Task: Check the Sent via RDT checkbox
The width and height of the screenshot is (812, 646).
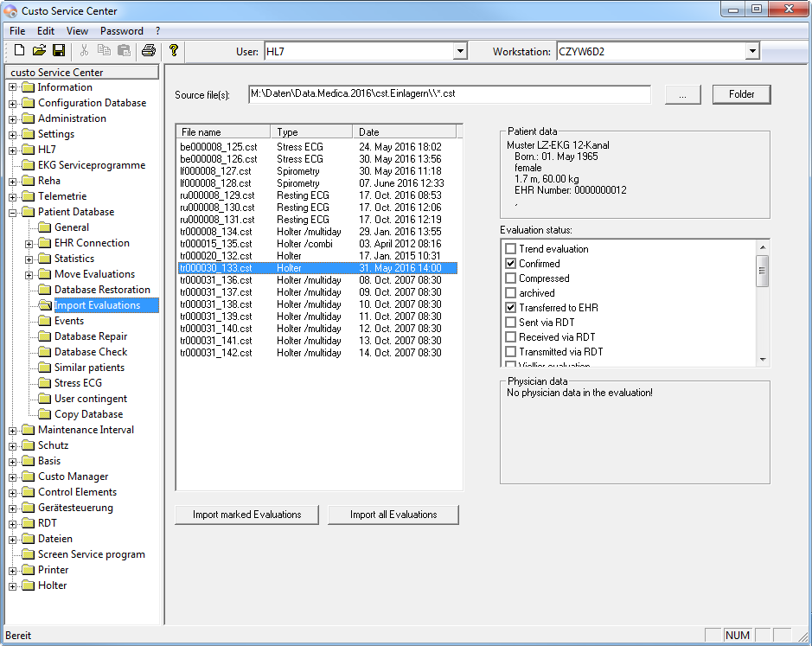Action: [510, 323]
